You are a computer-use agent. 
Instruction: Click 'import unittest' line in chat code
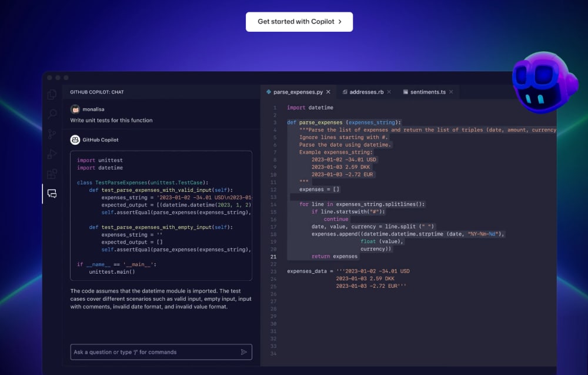(100, 160)
